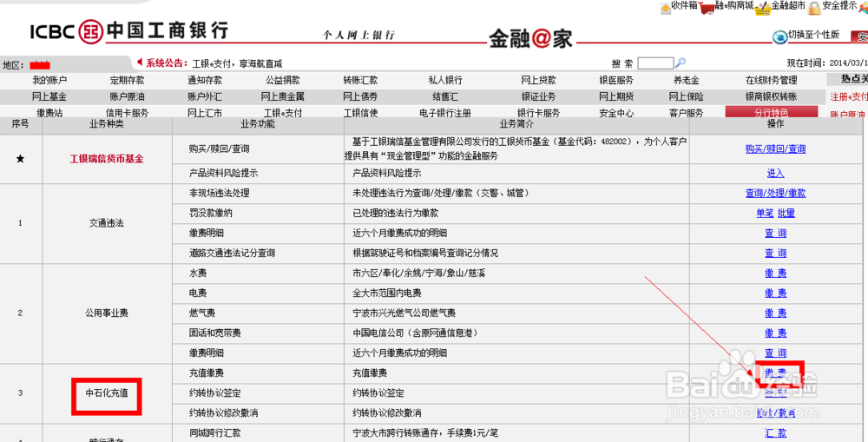Open 客户服务 menu
The width and height of the screenshot is (868, 442).
click(687, 113)
